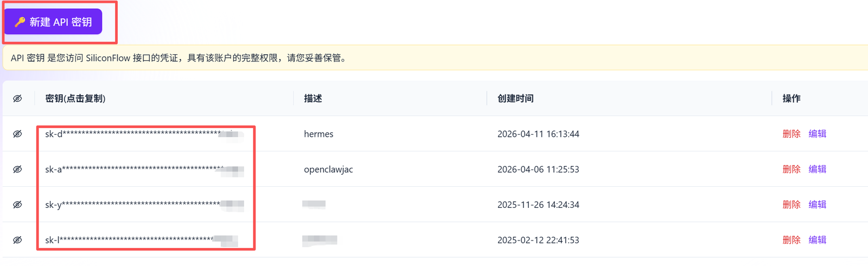Delete the openclawjac API key
This screenshot has height=266, width=868.
(791, 169)
